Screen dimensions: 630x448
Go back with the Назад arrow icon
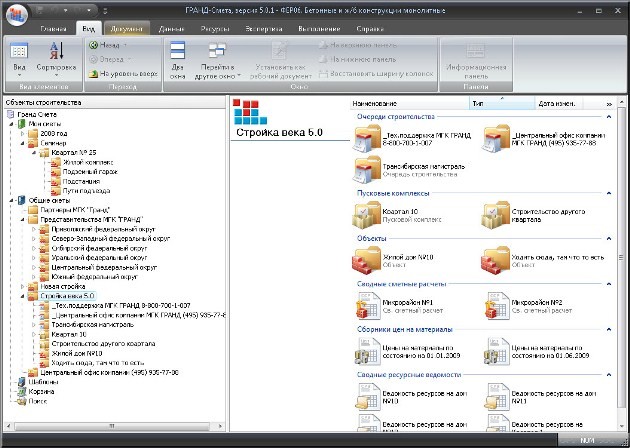click(94, 45)
